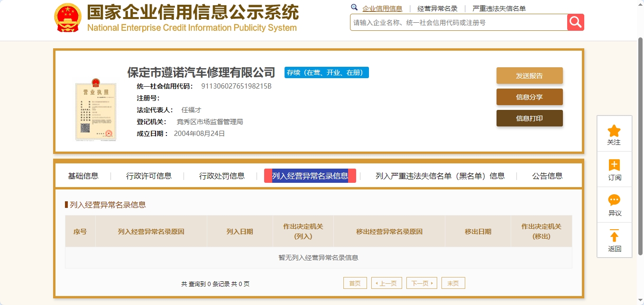Click the company name 保定市遵诺汽车修理有限公司
Screen dimensions: 644x305
pyautogui.click(x=201, y=72)
